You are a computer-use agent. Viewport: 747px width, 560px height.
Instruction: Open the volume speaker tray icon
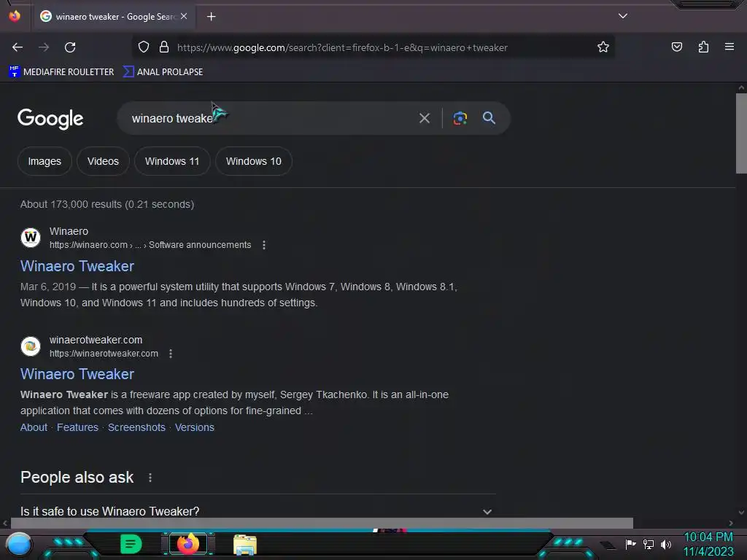pos(666,544)
